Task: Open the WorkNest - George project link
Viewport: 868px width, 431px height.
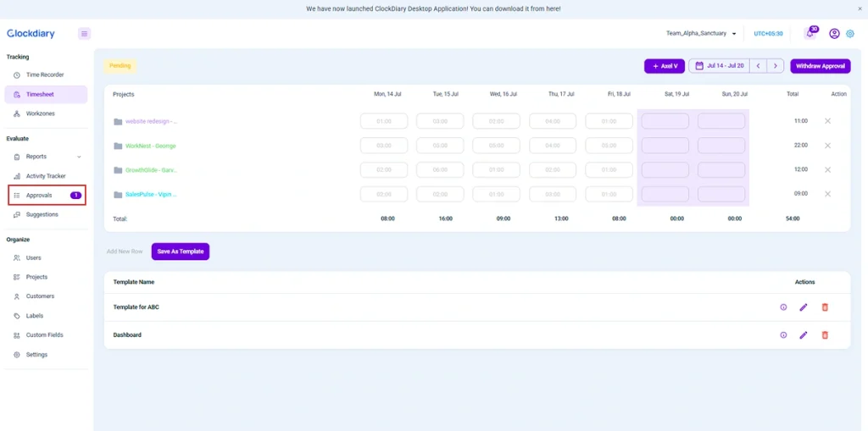Action: [x=151, y=146]
